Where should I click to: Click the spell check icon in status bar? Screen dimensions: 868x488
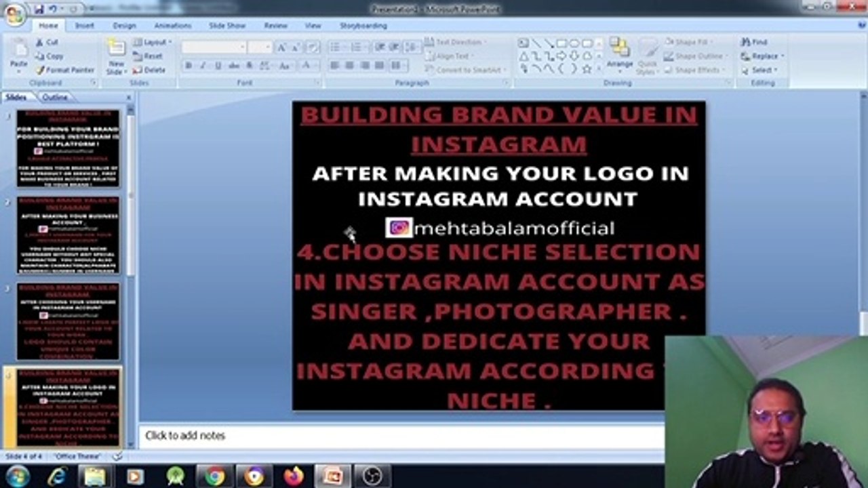click(117, 457)
